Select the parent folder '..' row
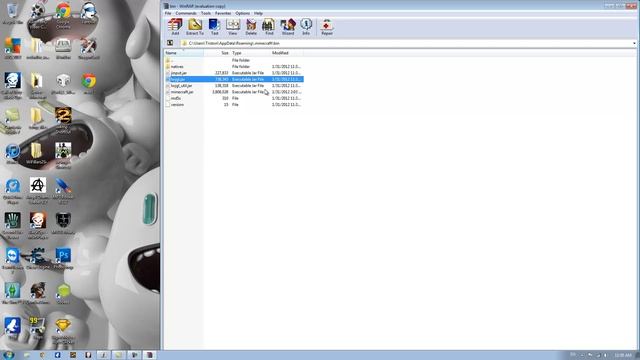The image size is (640, 360). [x=234, y=60]
